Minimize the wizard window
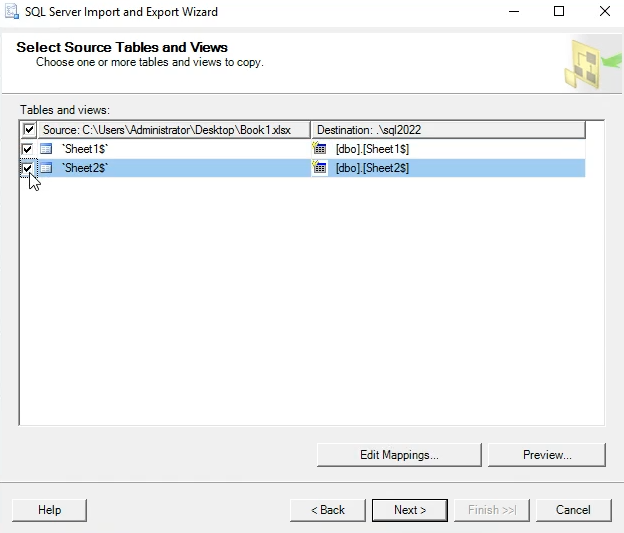This screenshot has height=533, width=624. coord(514,12)
